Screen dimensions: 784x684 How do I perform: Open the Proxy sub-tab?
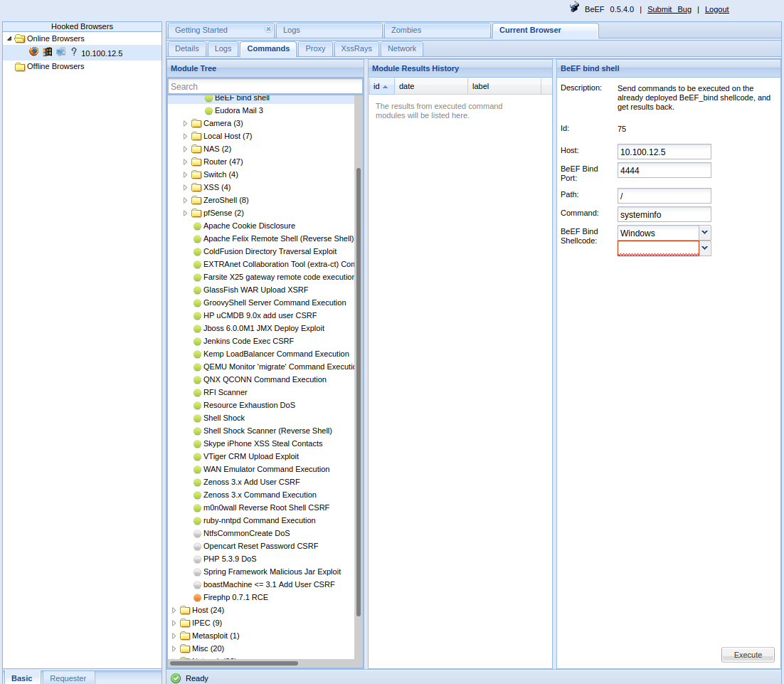click(315, 48)
